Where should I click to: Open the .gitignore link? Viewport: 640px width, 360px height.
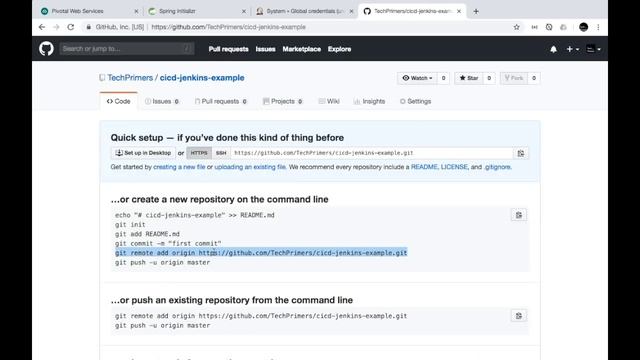[x=497, y=167]
